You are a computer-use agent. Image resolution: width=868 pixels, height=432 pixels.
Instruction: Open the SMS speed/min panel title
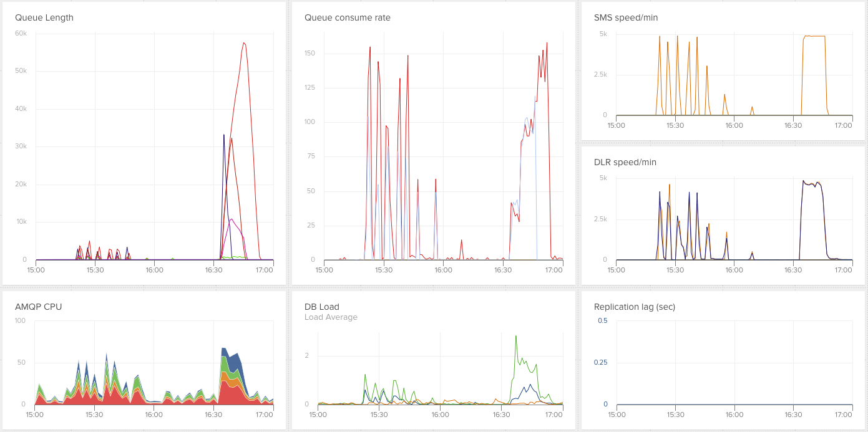pyautogui.click(x=626, y=17)
